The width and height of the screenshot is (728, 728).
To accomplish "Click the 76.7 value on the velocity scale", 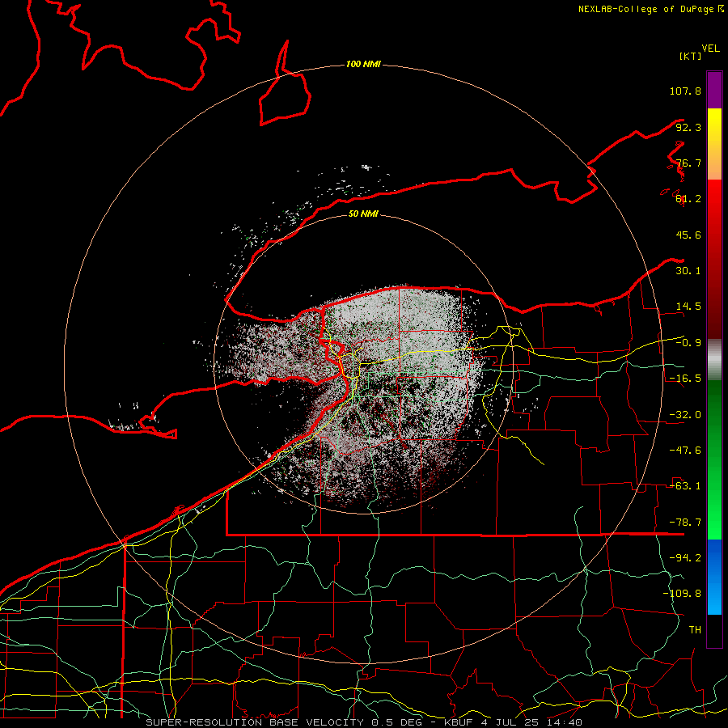I will pos(688,163).
